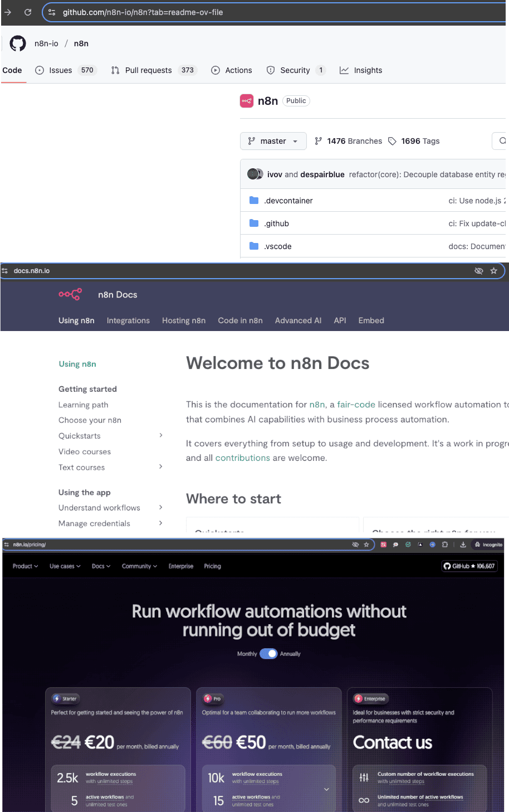Expand Quickstarts in docs sidebar
The height and width of the screenshot is (812, 509).
click(161, 435)
